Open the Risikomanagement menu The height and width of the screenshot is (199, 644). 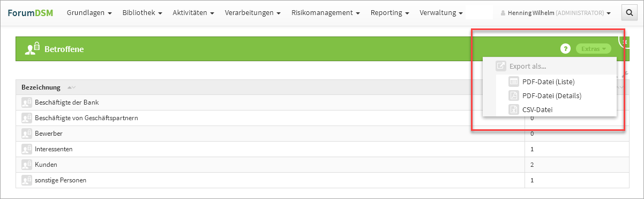[326, 12]
